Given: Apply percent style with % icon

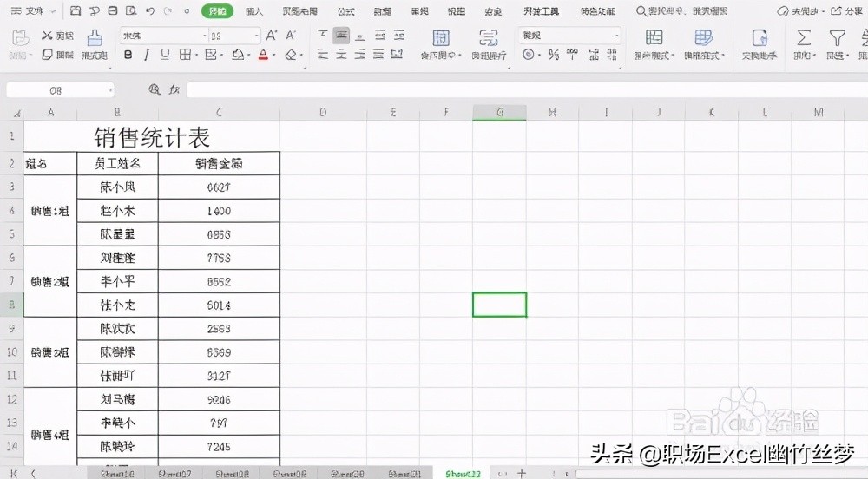Looking at the screenshot, I should [553, 54].
